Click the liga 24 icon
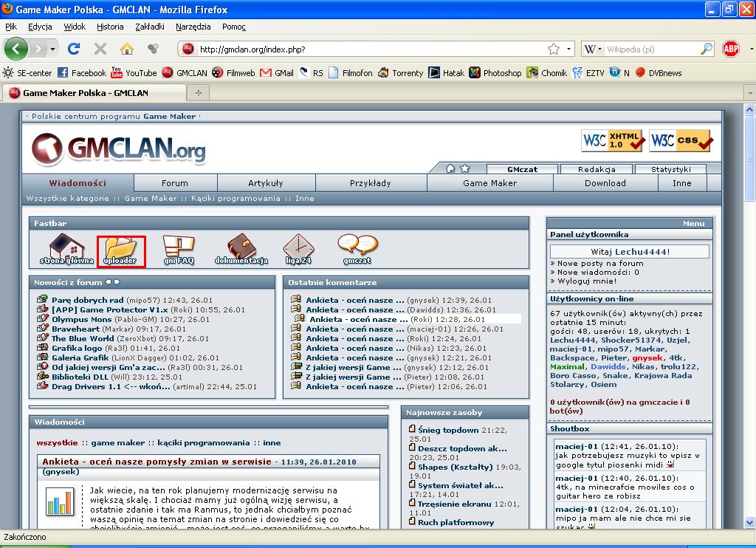Viewport: 756px width, 548px height. (x=298, y=247)
